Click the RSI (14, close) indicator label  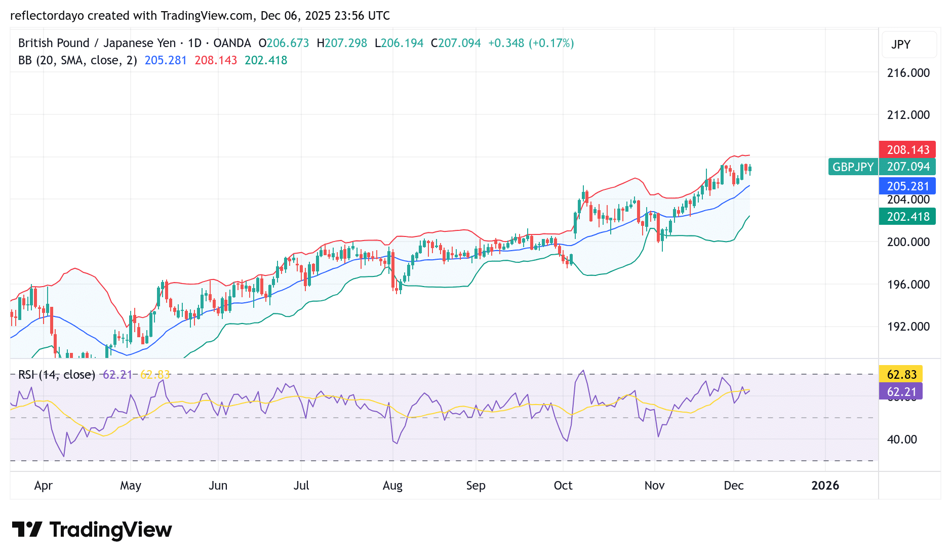point(56,375)
